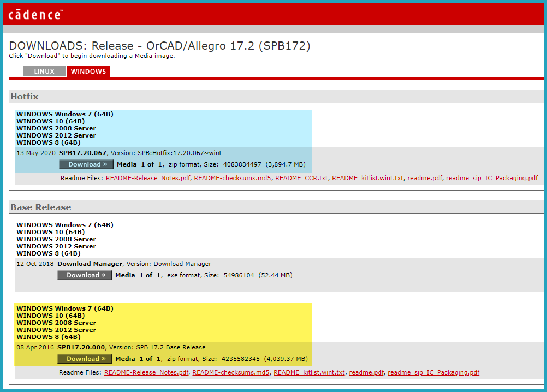The width and height of the screenshot is (547, 392).
Task: Open the Base Release README_kitlist.wint.txt link
Action: [x=309, y=372]
